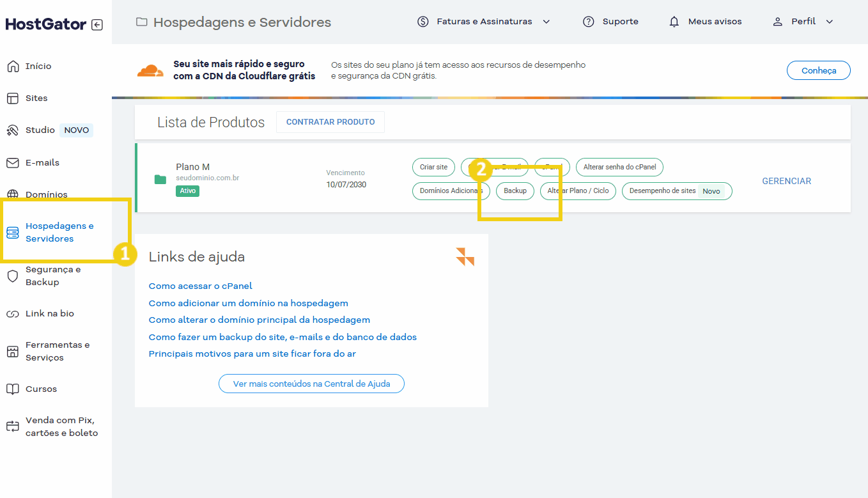Open link Como adicionar um domínio na hospedagem

tap(249, 304)
